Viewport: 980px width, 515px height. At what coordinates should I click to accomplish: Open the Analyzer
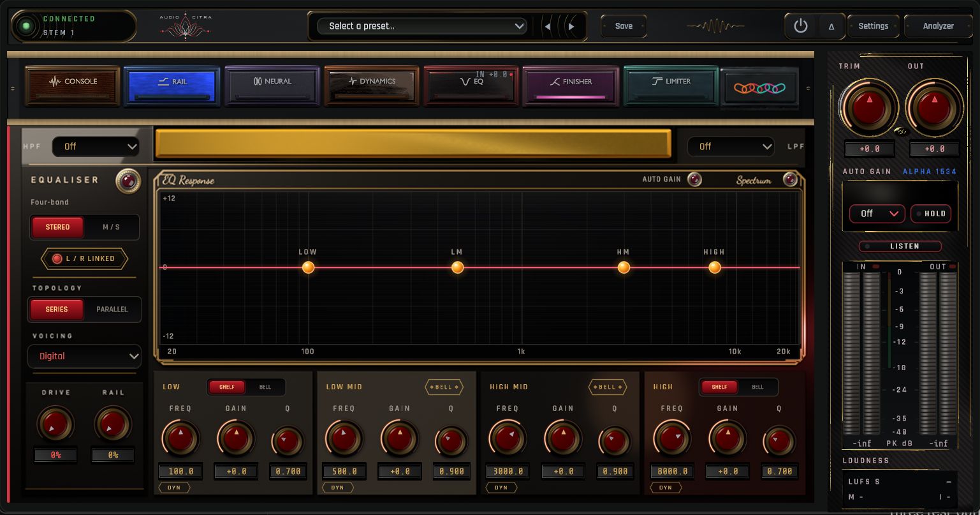click(x=938, y=26)
